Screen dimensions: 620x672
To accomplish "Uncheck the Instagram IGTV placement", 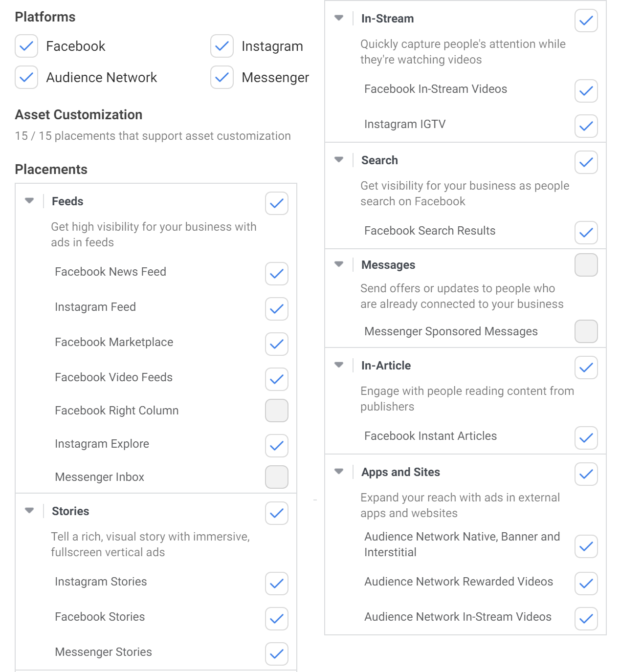I will coord(586,126).
